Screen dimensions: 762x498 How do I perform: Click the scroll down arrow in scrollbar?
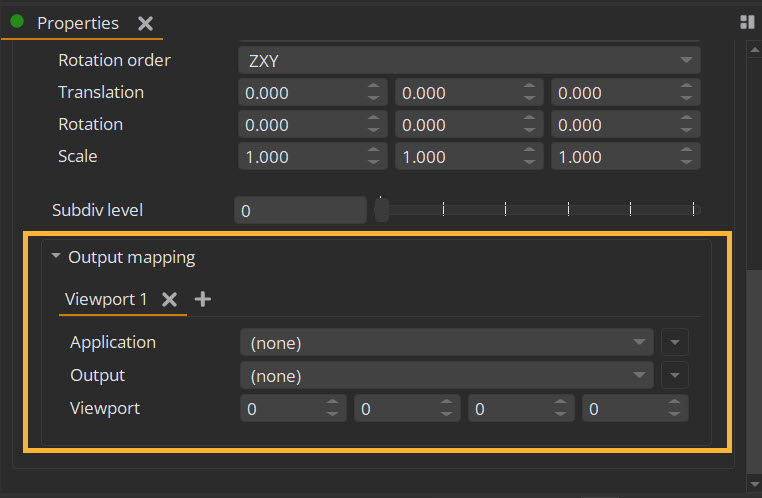click(x=754, y=484)
